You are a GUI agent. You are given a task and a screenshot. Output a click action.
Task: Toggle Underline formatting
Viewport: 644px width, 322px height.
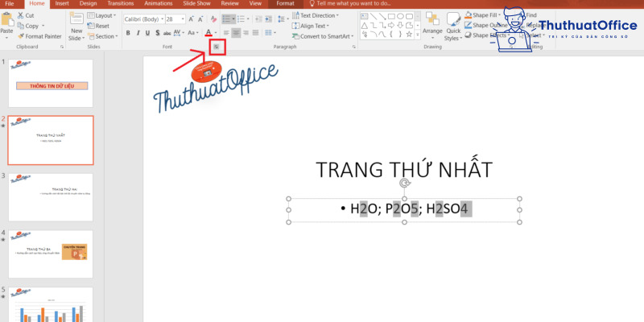[147, 33]
